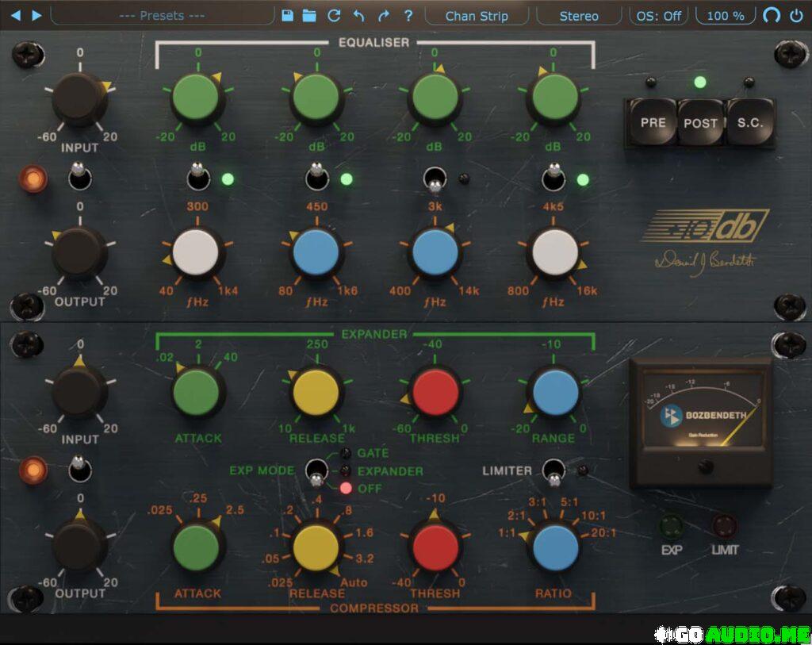The width and height of the screenshot is (812, 645).
Task: Open the Presets dropdown
Action: 162,16
